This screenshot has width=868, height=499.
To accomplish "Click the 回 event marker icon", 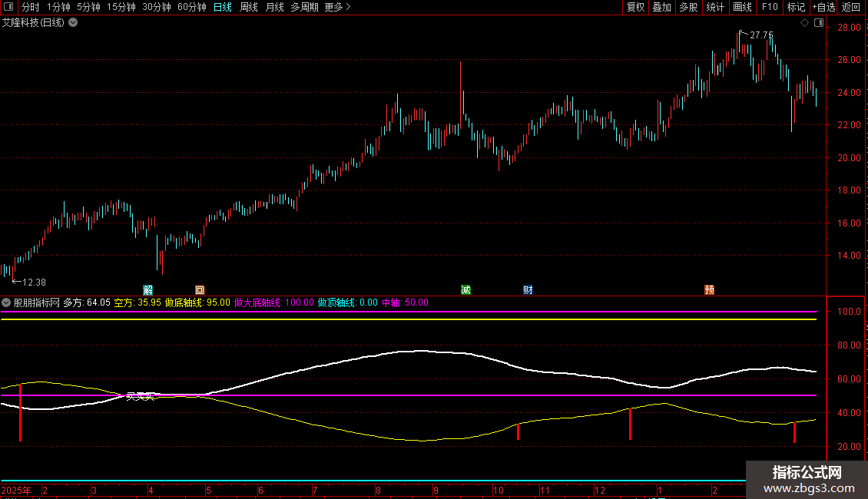I will [200, 289].
